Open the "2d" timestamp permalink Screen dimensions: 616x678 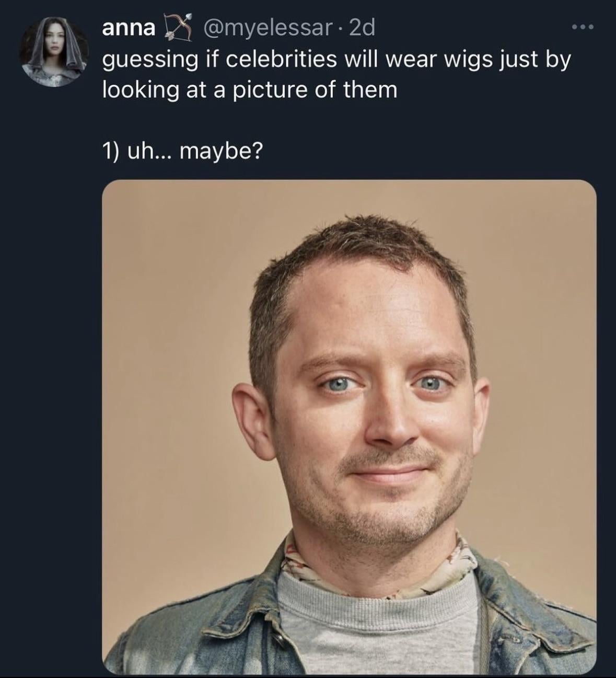362,28
